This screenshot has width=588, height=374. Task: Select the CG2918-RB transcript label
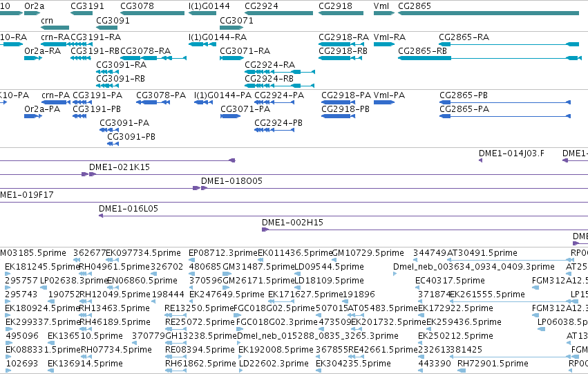pos(343,50)
